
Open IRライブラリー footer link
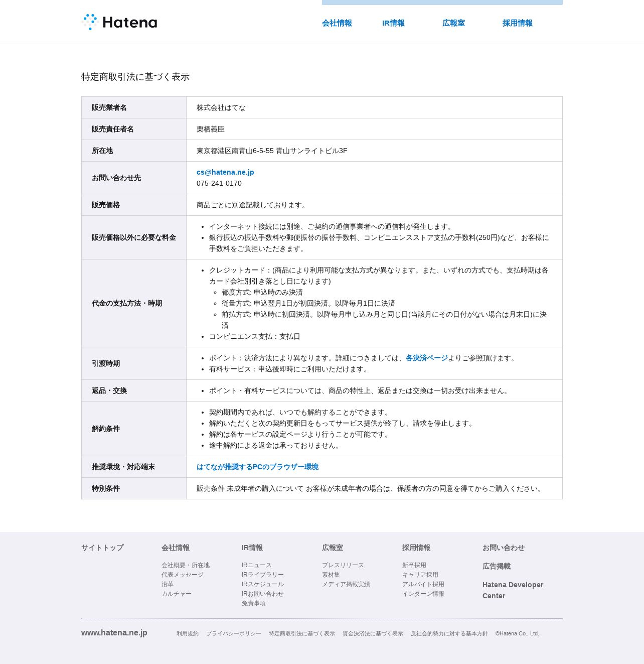pos(263,575)
